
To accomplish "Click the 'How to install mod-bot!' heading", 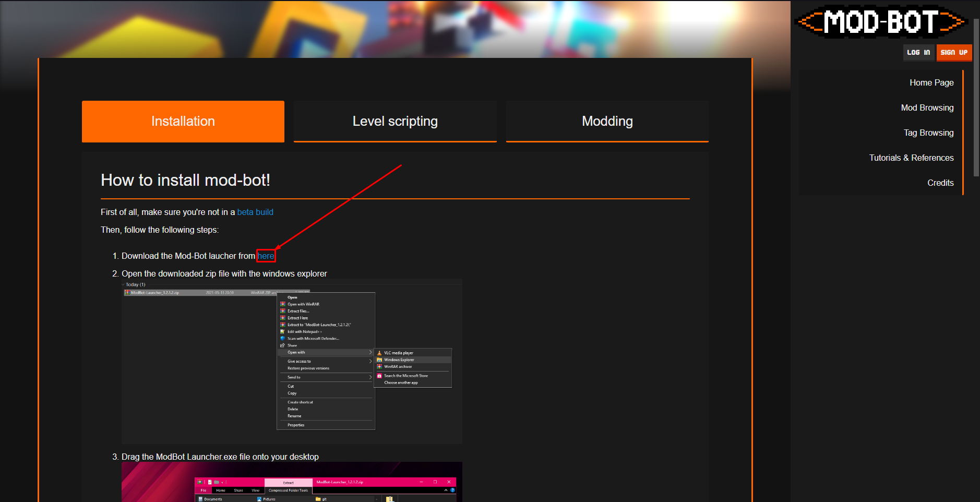I will coord(185,180).
